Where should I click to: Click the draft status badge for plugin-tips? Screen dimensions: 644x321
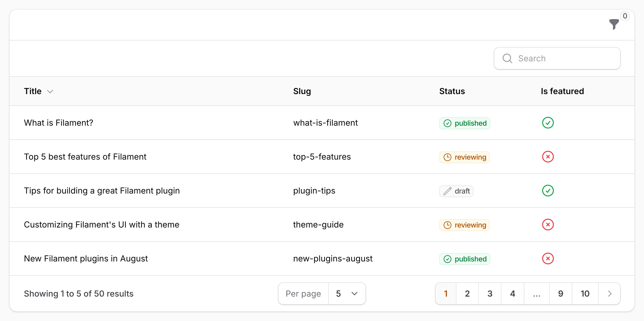point(456,191)
